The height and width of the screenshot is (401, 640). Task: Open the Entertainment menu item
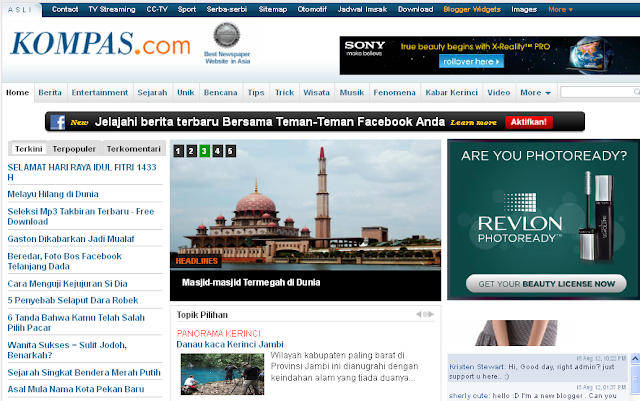tap(100, 93)
